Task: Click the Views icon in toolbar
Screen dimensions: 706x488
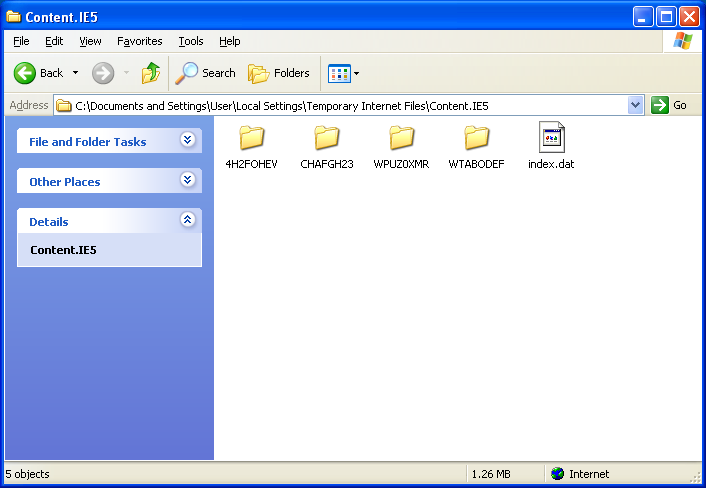Action: click(339, 73)
